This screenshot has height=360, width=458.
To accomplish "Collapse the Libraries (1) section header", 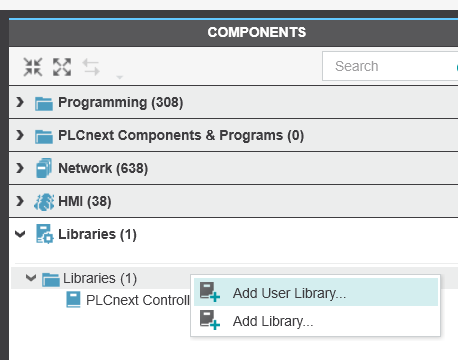I will pos(20,234).
